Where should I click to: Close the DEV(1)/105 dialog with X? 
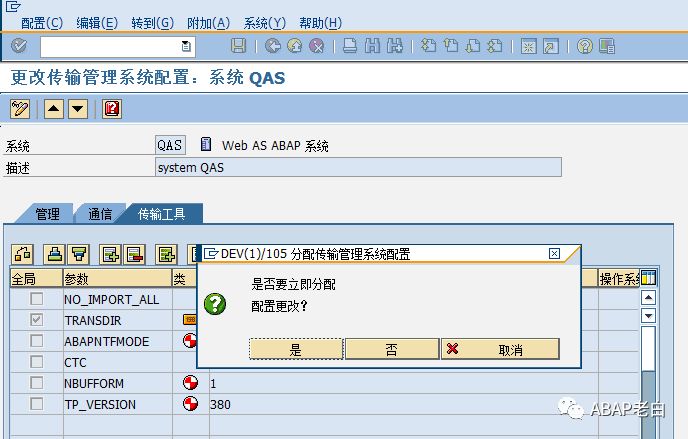pos(554,253)
